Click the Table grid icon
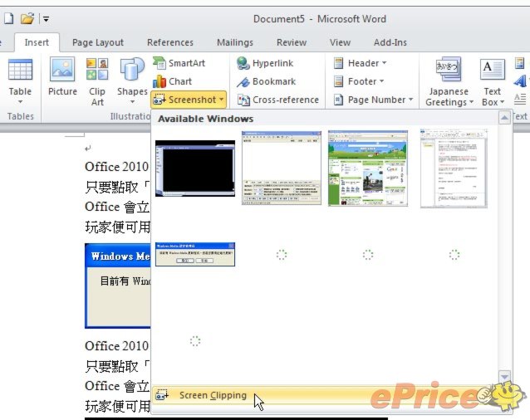This screenshot has height=420, width=530. point(20,70)
